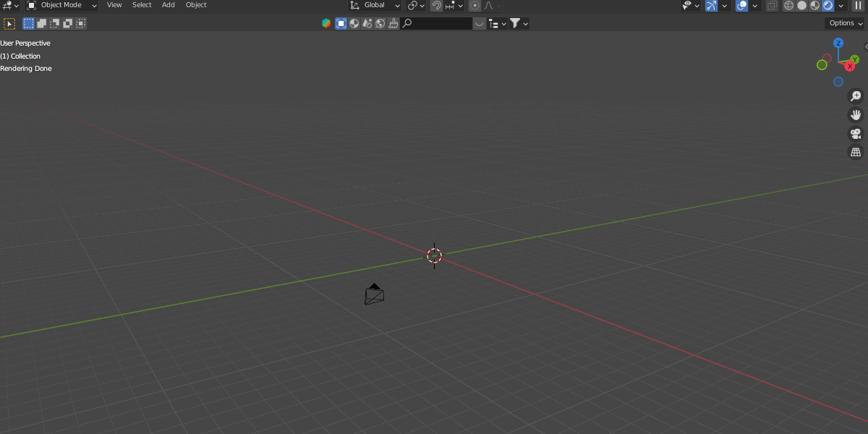Choose the subtract selection mode
Image resolution: width=868 pixels, height=434 pixels.
coord(55,23)
